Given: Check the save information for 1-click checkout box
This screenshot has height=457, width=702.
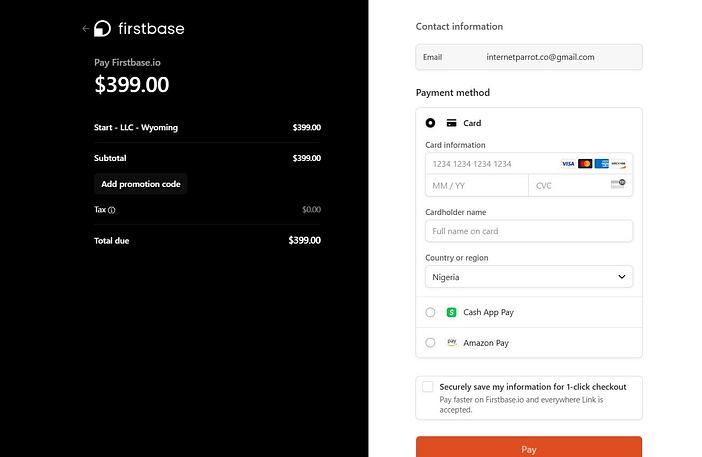Looking at the screenshot, I should (428, 387).
